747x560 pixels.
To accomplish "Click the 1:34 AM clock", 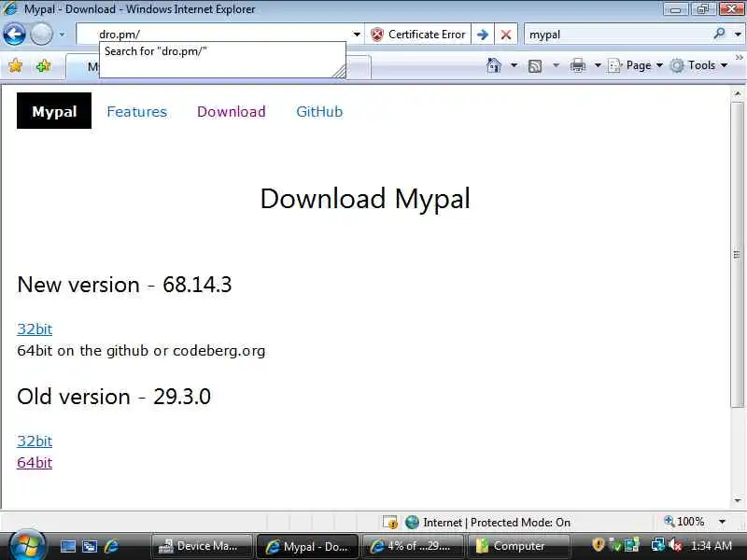I will point(712,546).
